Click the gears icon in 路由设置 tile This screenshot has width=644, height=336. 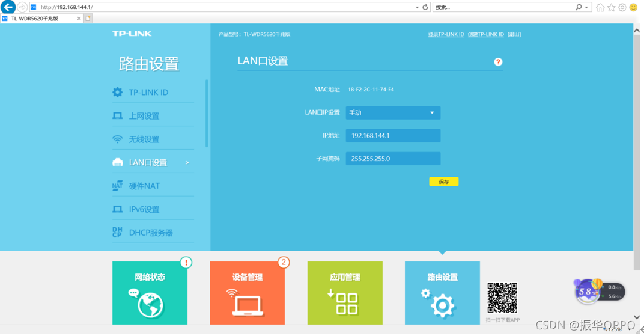coord(438,303)
